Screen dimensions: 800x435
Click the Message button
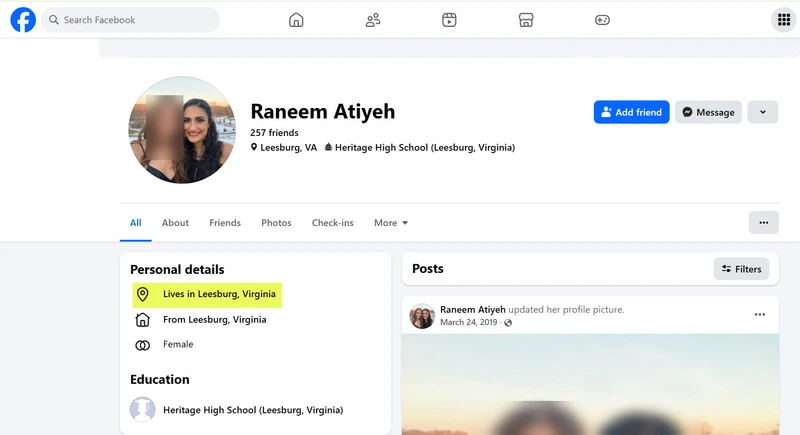[708, 112]
